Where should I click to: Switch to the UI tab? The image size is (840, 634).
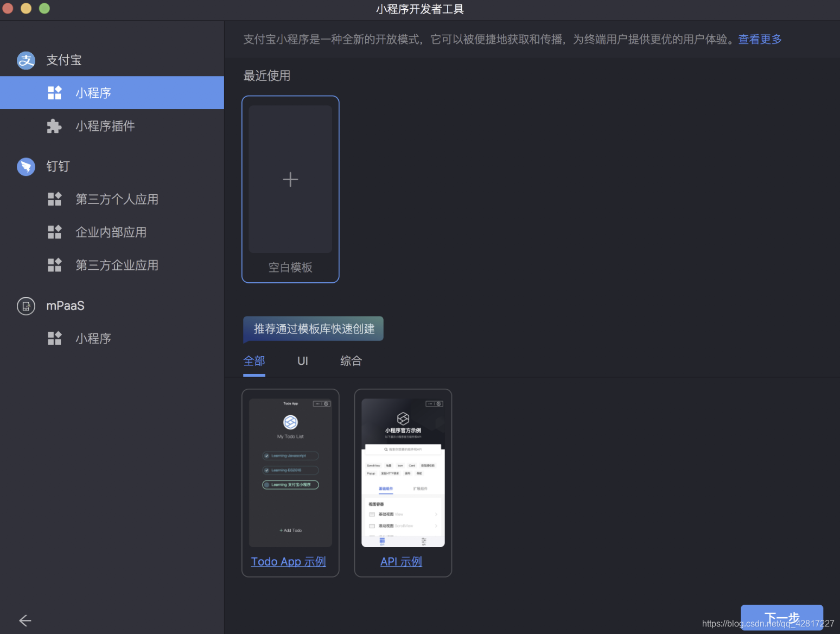pos(302,361)
